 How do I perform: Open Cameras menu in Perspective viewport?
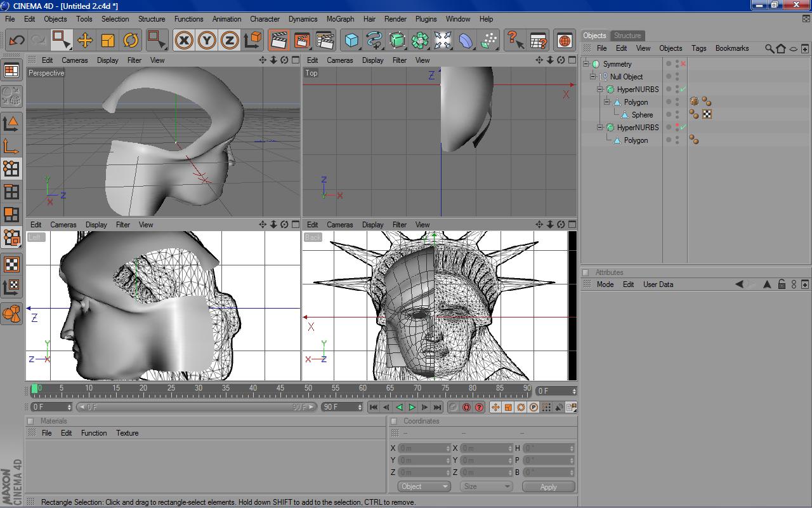(75, 60)
